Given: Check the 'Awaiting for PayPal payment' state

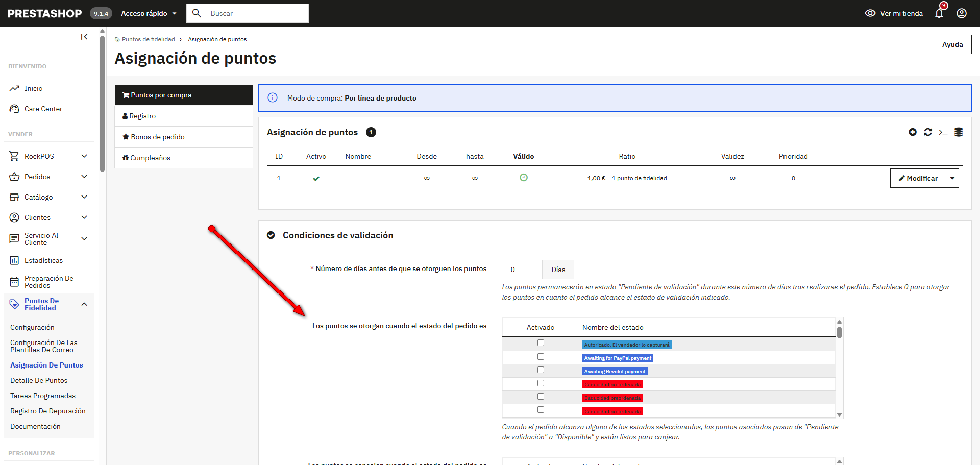Looking at the screenshot, I should [541, 357].
